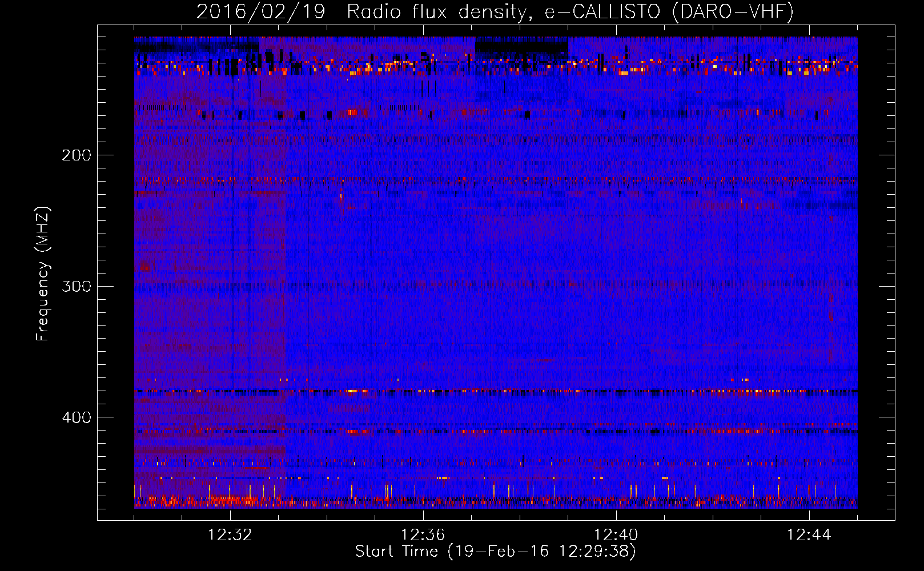Click the 12:32 time axis label
Image resolution: width=924 pixels, height=571 pixels.
[x=230, y=535]
